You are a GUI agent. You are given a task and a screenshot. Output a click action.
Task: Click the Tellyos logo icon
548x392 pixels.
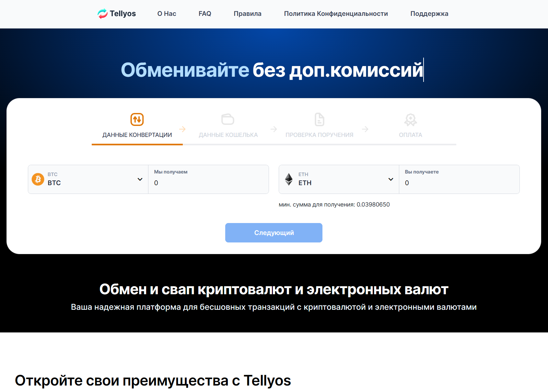pyautogui.click(x=103, y=14)
